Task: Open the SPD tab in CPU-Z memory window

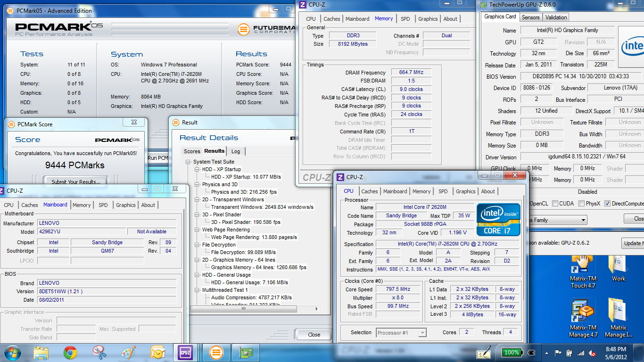Action: (405, 19)
